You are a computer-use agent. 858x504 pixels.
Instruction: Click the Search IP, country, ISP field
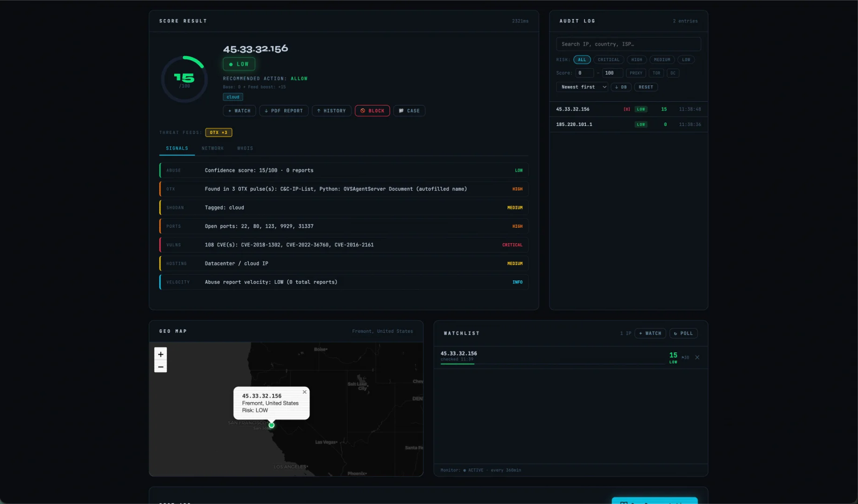[628, 44]
